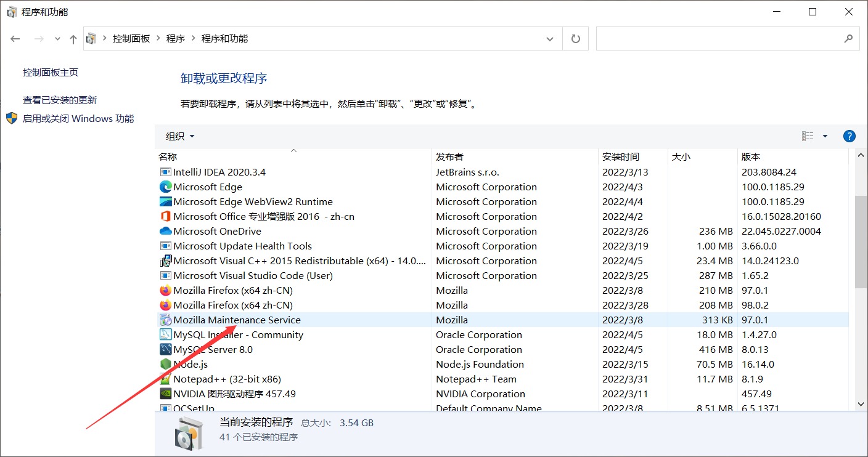The height and width of the screenshot is (457, 868).
Task: Open 查看已安装的更新 link
Action: pos(60,100)
